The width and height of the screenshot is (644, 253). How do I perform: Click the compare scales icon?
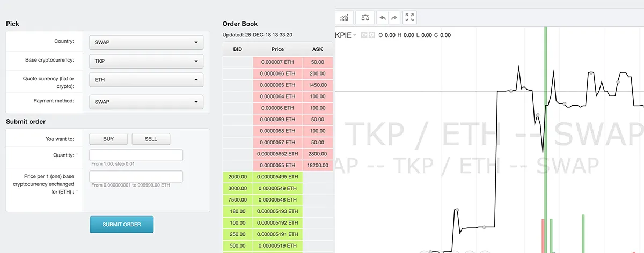(365, 18)
